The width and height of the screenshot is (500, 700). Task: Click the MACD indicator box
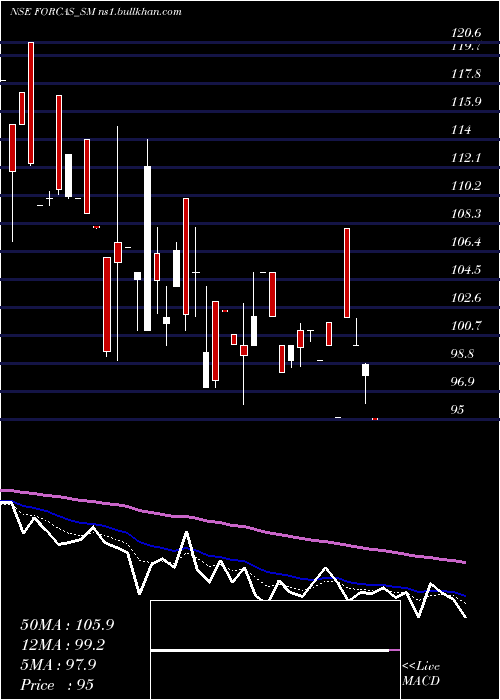[x=275, y=650]
